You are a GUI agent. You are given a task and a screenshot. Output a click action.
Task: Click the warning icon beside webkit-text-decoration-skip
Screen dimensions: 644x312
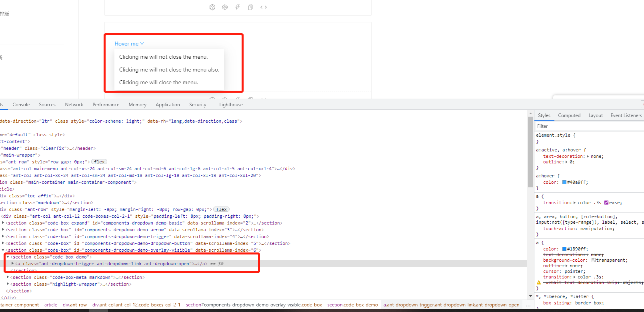coord(539,282)
